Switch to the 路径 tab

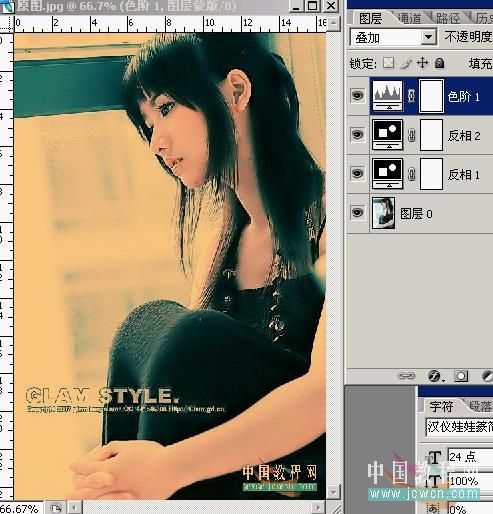point(448,18)
